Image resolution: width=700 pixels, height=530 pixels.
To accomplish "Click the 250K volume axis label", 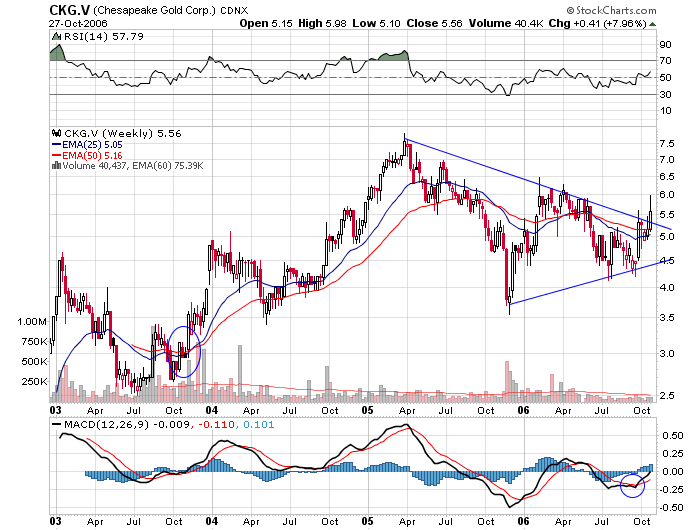I will click(x=34, y=382).
